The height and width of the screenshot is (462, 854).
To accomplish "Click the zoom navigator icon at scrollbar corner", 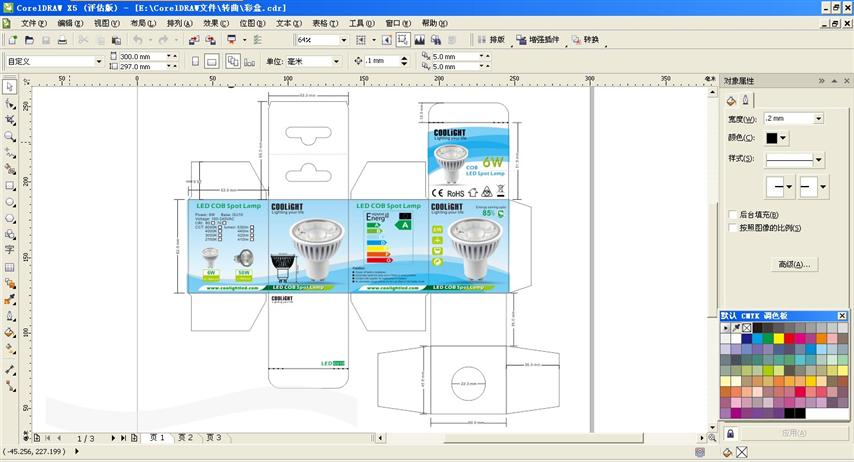I will click(712, 437).
